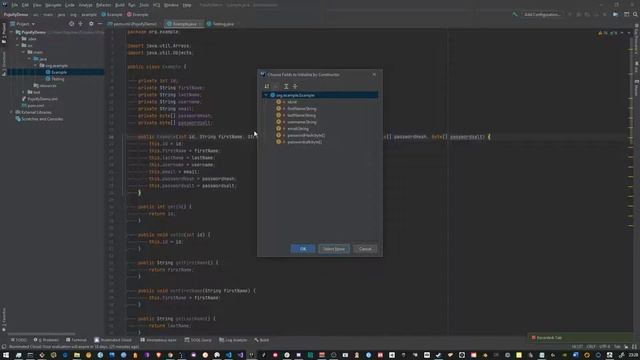This screenshot has height=360, width=640.
Task: Click OK in the constructor fields dialog
Action: pyautogui.click(x=302, y=249)
